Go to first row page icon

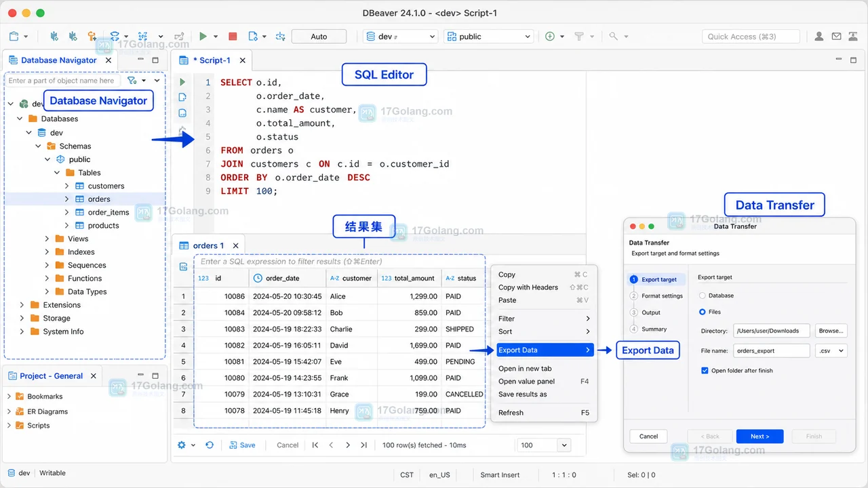click(x=315, y=445)
